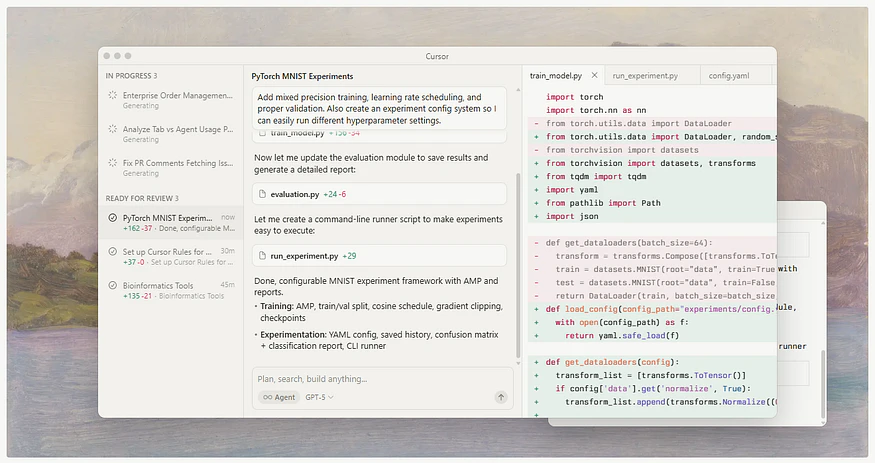Click the send arrow button
The height and width of the screenshot is (463, 875).
click(501, 397)
